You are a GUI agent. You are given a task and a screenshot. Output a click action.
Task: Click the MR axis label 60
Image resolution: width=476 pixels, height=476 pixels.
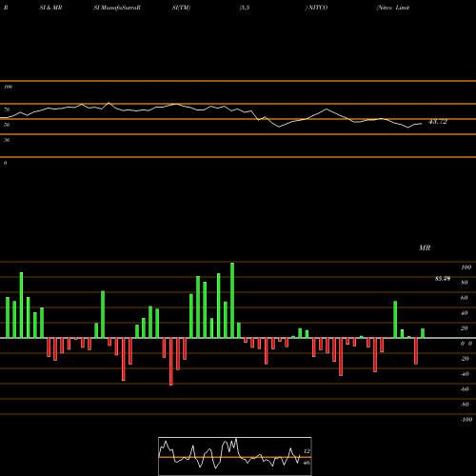click(x=465, y=298)
